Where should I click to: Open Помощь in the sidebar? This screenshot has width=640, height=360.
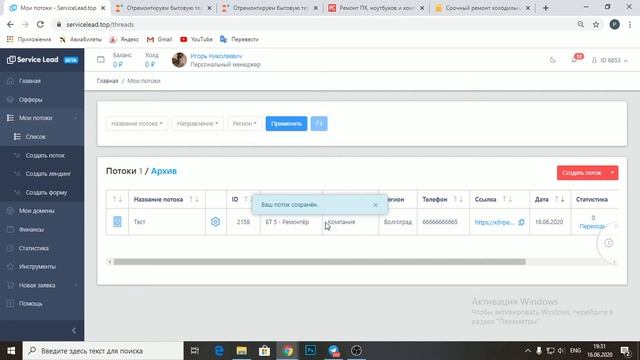point(30,304)
